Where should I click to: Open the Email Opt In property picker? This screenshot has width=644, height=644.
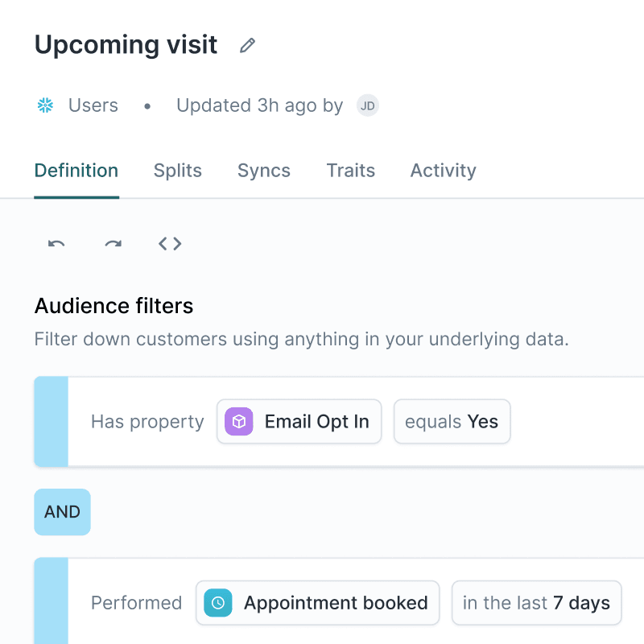(x=299, y=421)
